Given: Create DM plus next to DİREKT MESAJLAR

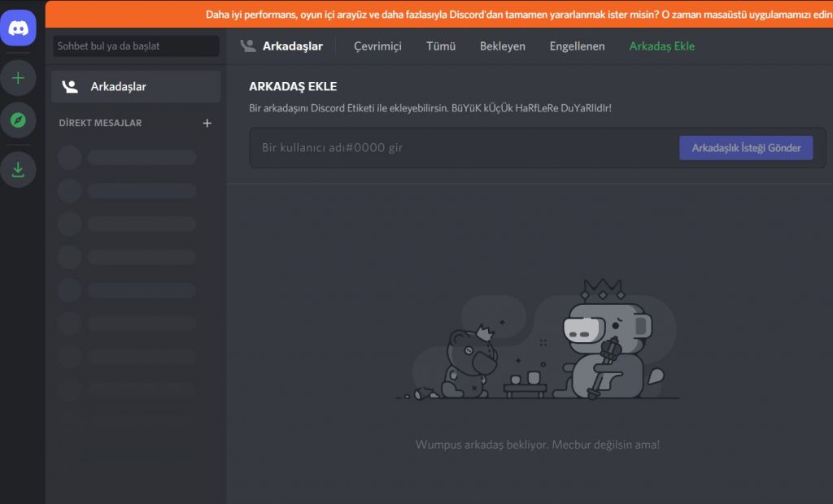Looking at the screenshot, I should 207,124.
